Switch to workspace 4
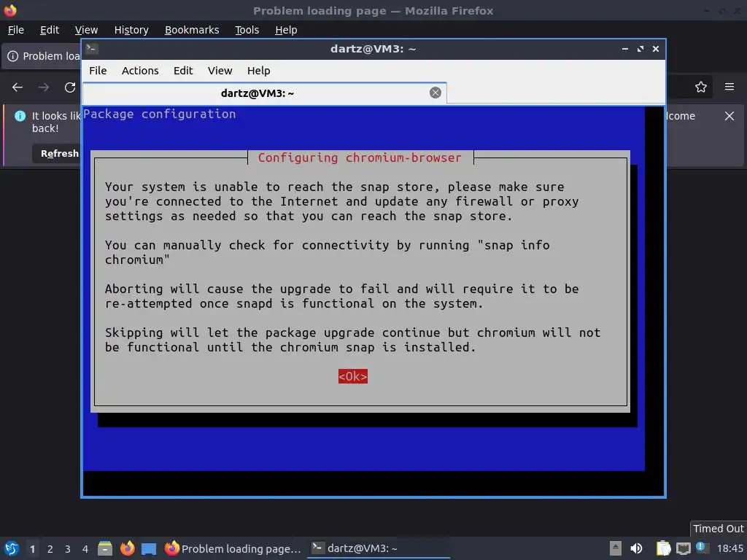This screenshot has height=560, width=747. [x=85, y=548]
